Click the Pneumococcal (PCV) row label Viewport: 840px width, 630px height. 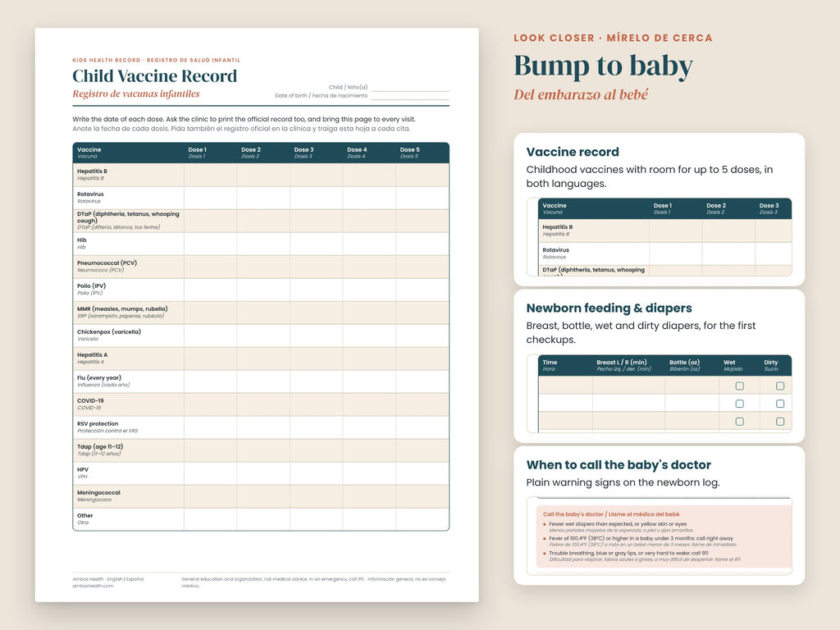coord(107,267)
